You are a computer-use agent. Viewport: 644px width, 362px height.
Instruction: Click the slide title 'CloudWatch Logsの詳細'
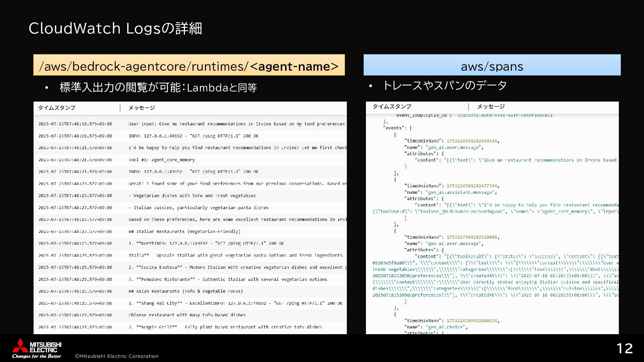click(115, 28)
